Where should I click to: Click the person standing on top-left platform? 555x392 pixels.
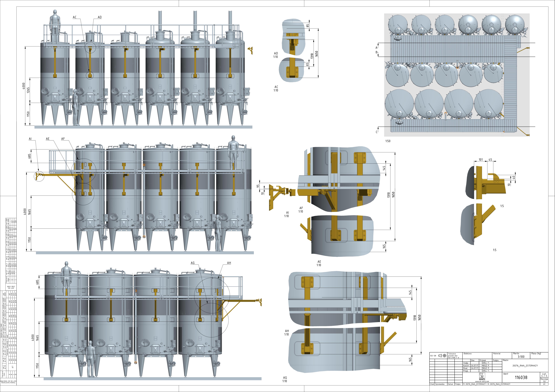pos(55,27)
